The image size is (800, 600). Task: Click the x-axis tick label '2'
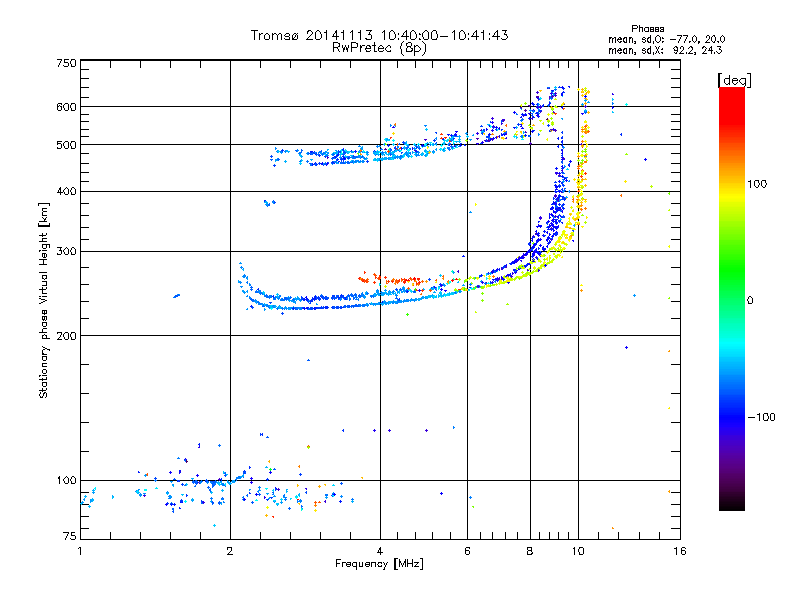[230, 551]
